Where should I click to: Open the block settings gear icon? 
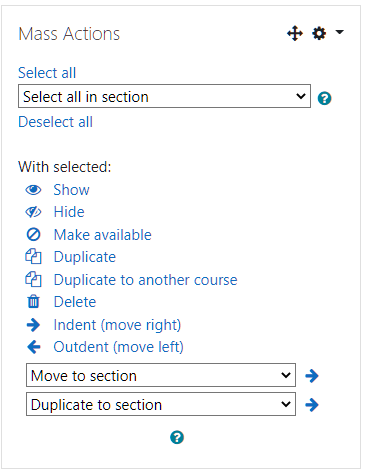coord(319,33)
